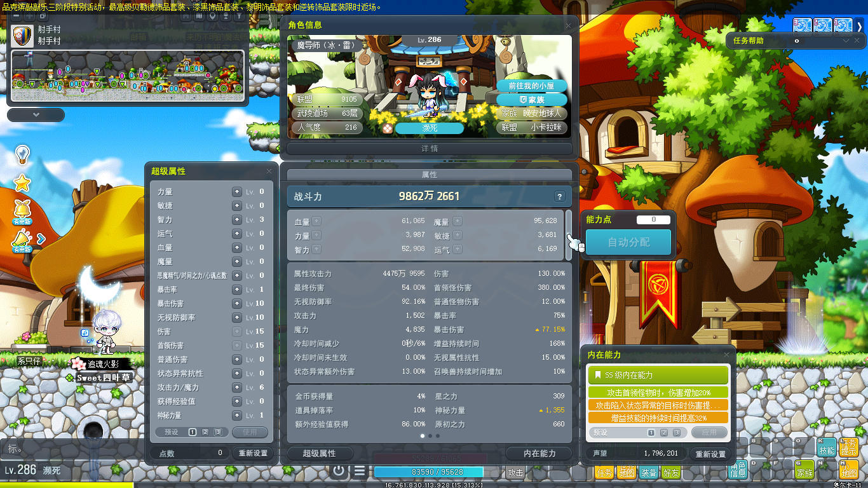Expand the 任务帮助 quest helper chevron
The image size is (868, 488).
846,41
